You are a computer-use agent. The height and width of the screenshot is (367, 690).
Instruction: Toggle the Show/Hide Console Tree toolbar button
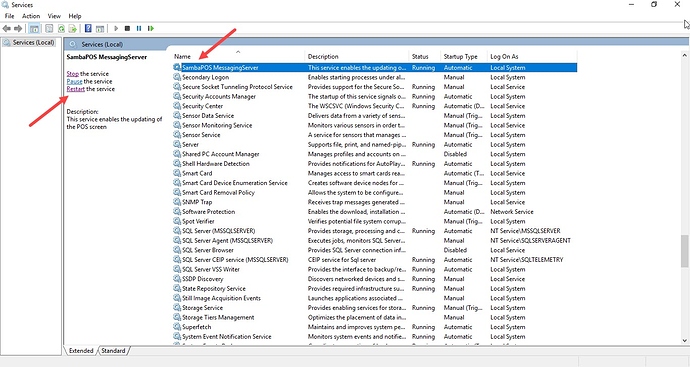click(x=34, y=29)
